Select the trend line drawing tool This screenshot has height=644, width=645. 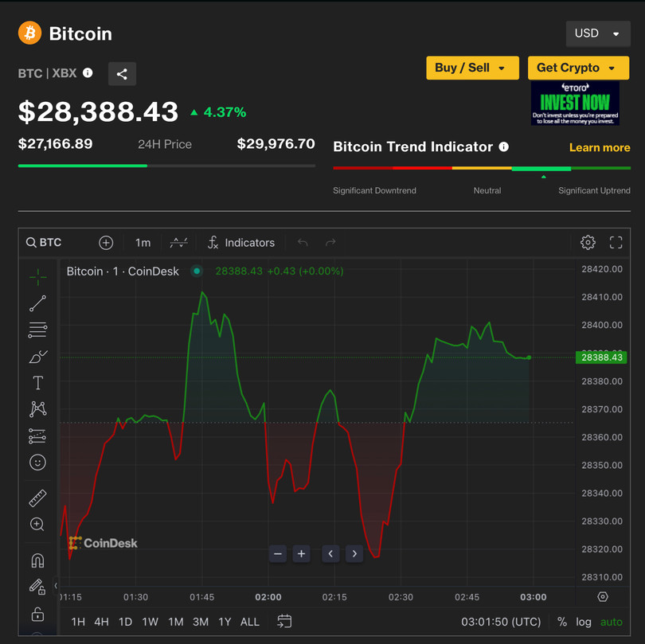[37, 303]
